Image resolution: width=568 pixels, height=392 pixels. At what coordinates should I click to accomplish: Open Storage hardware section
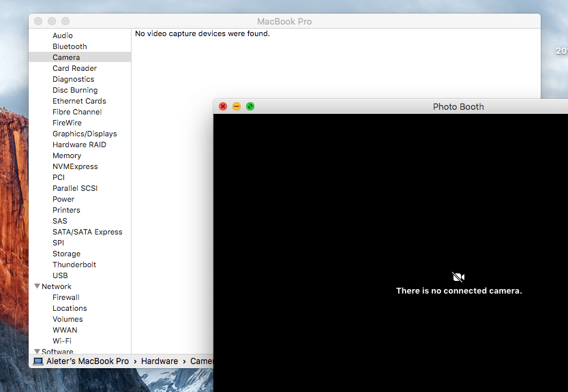66,254
